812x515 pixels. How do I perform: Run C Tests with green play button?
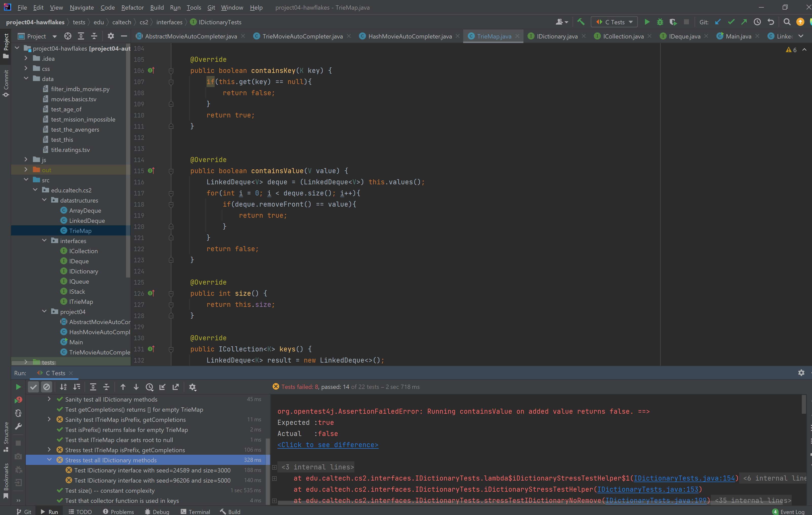click(x=647, y=22)
